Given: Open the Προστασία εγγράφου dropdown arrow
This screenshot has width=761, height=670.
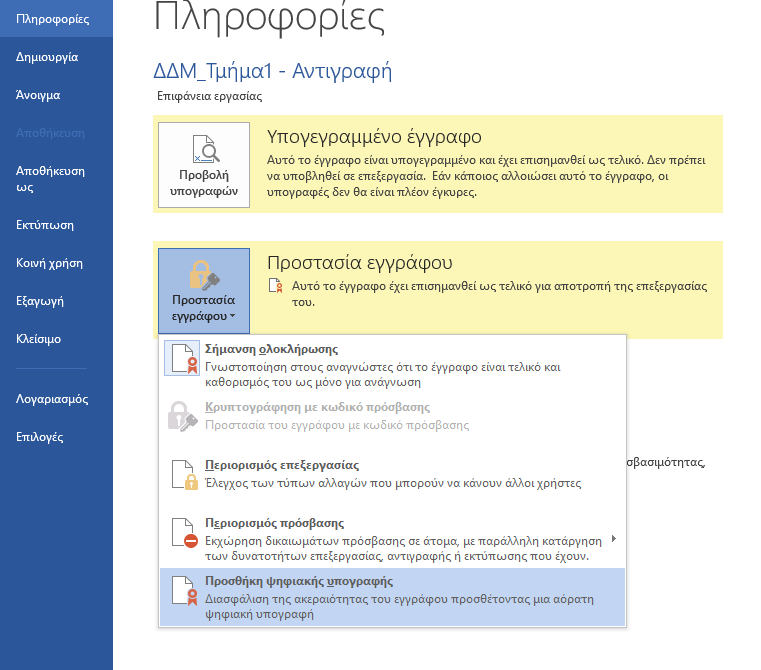Looking at the screenshot, I should coord(232,316).
